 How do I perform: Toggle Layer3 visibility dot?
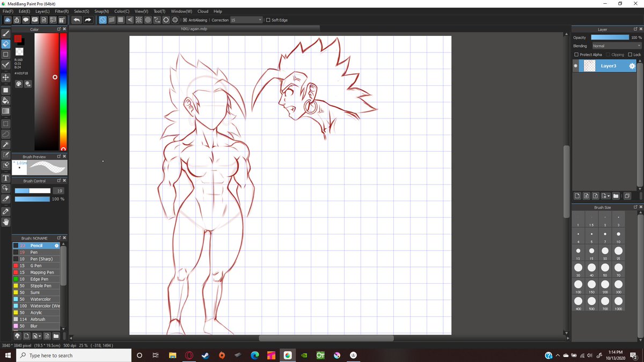pyautogui.click(x=576, y=66)
